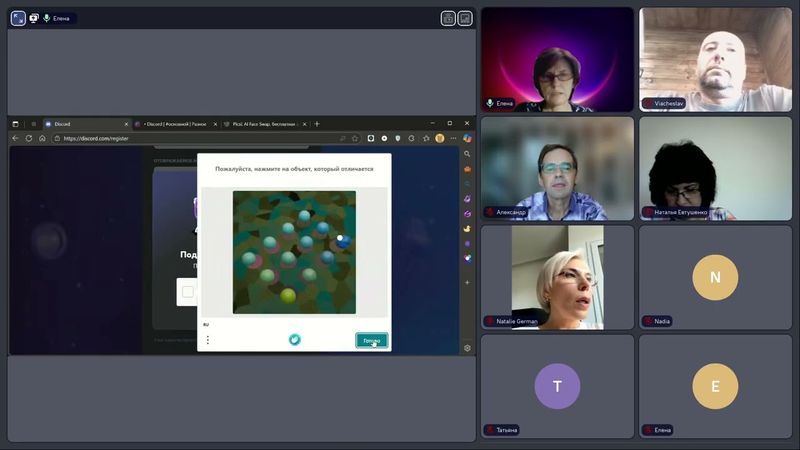Viewport: 800px width, 450px height.
Task: Switch to the Picsi AI Face Swap tab
Action: [262, 124]
